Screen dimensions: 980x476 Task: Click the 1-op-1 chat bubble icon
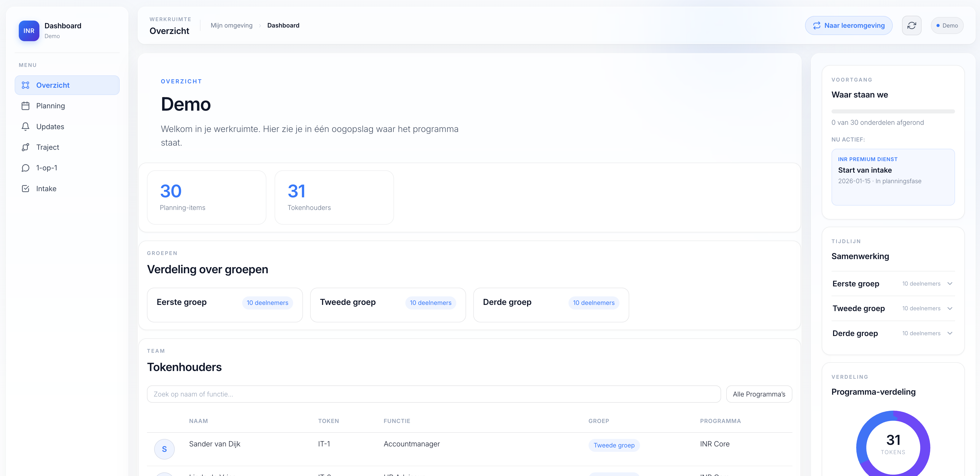tap(25, 168)
